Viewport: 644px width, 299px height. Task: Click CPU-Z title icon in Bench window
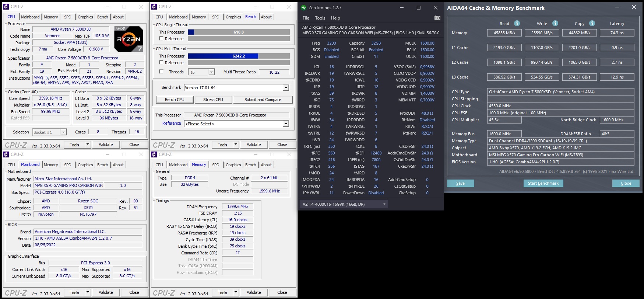[x=154, y=7]
